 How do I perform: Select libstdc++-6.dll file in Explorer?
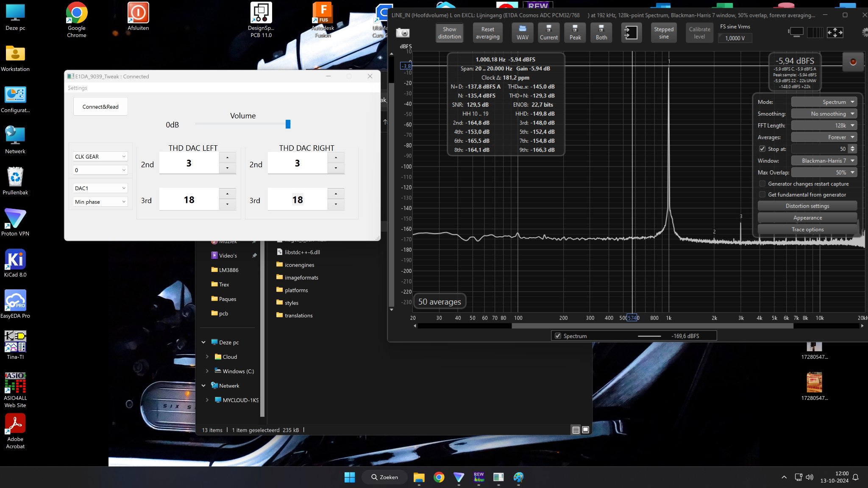pos(302,252)
